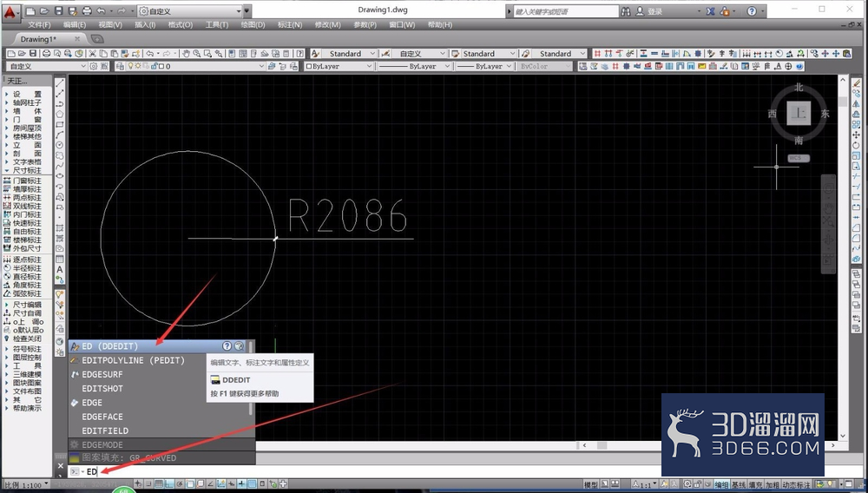Image resolution: width=868 pixels, height=493 pixels.
Task: Click the WCS coordinate system label
Action: click(x=797, y=158)
